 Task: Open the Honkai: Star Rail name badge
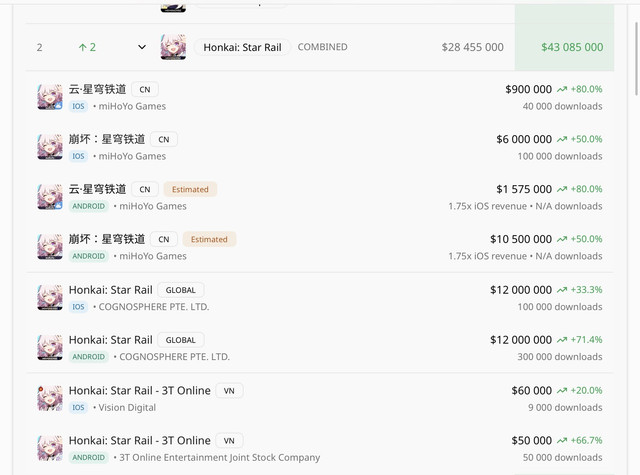(242, 47)
